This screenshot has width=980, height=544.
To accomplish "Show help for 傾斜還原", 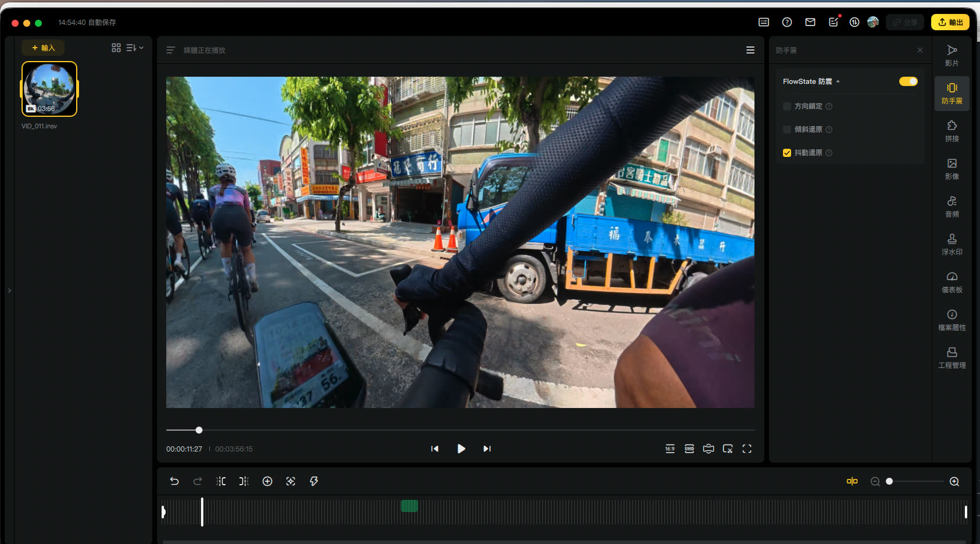I will (829, 130).
